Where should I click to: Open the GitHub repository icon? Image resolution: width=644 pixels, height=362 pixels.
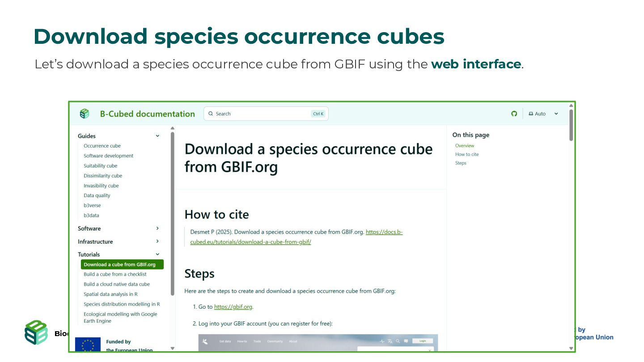click(514, 114)
